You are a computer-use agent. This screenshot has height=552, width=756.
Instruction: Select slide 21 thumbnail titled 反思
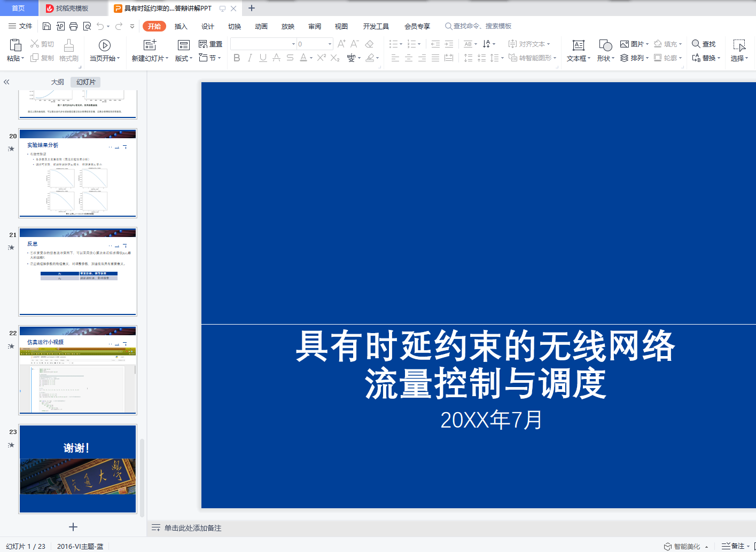[78, 272]
